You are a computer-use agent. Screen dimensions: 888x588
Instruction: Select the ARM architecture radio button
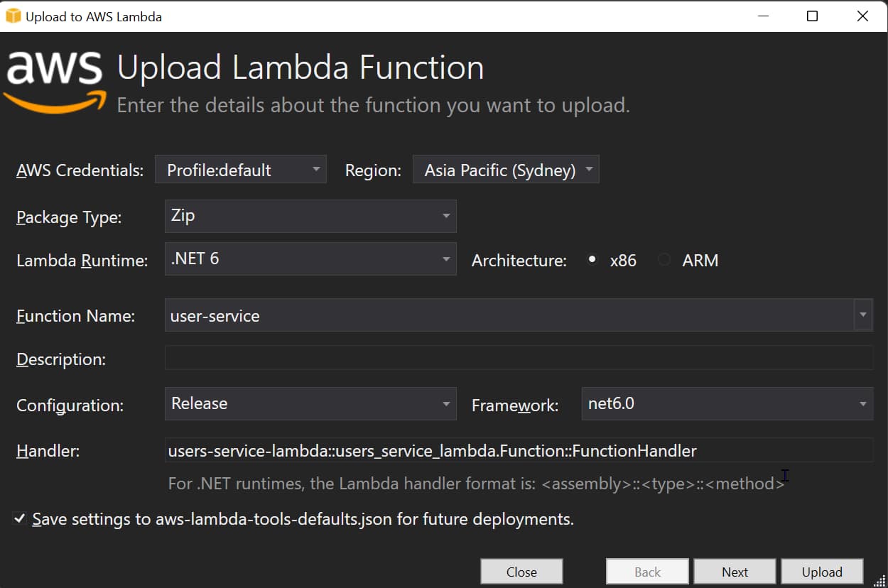click(x=664, y=259)
